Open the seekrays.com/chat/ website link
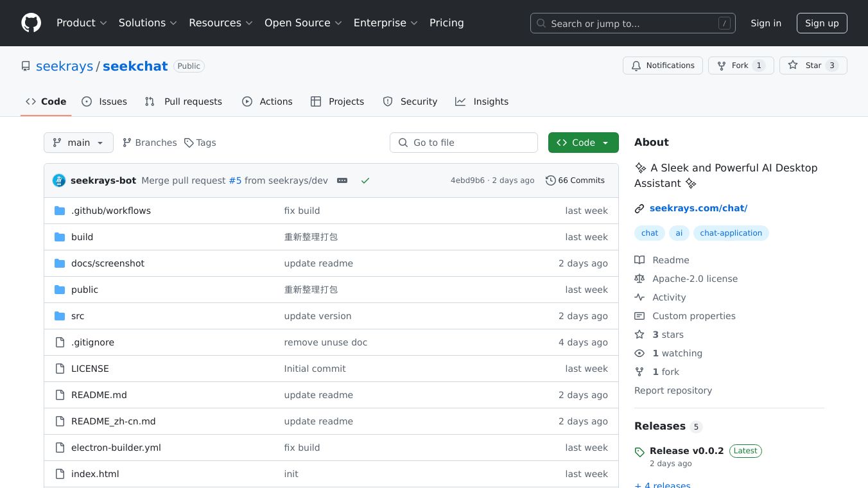 click(x=698, y=208)
